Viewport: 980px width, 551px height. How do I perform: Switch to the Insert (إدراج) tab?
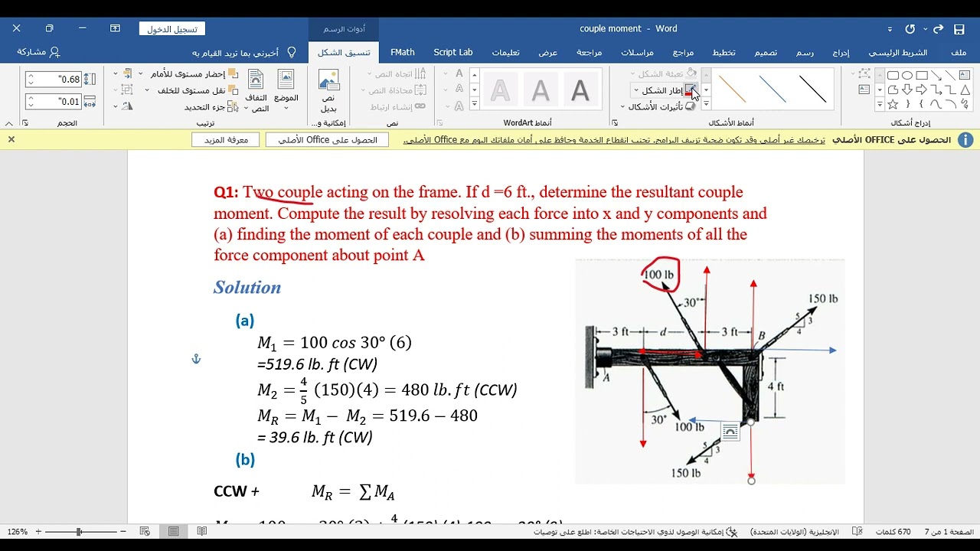[841, 52]
